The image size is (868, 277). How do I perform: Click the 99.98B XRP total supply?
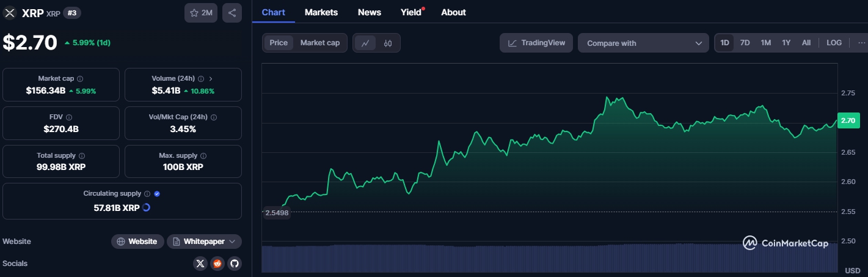61,167
